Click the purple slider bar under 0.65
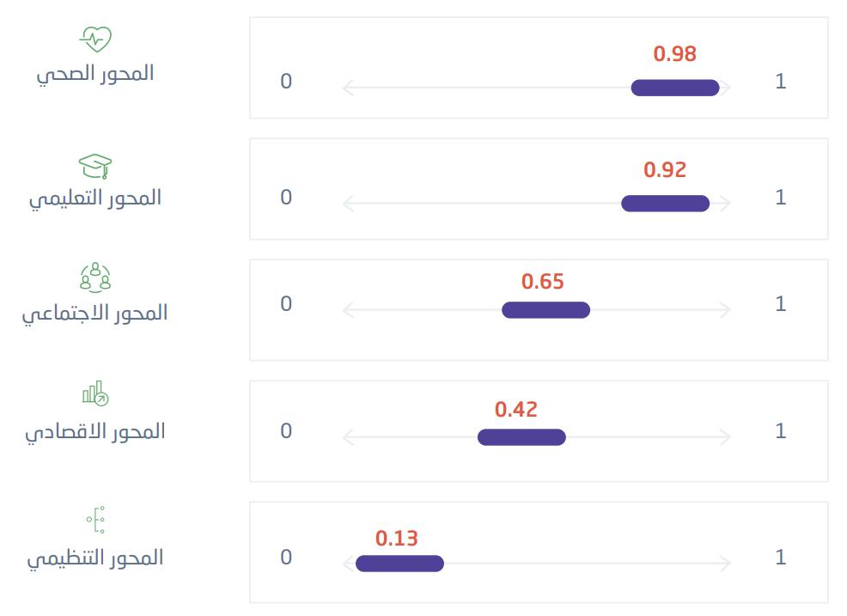Image resolution: width=847 pixels, height=616 pixels. tap(545, 310)
